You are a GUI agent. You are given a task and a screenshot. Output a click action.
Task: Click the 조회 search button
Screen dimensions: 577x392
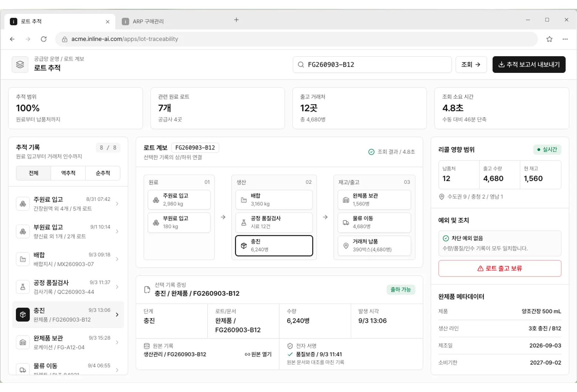[471, 65]
